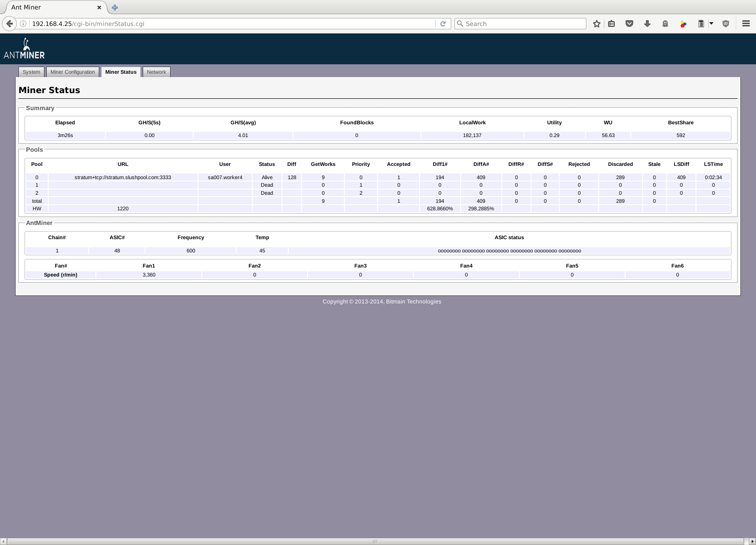Click the HW errors value 1220
Image resolution: width=756 pixels, height=545 pixels.
123,208
